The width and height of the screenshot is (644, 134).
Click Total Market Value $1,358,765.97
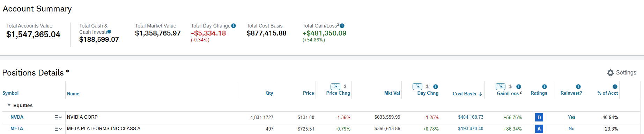click(x=158, y=33)
